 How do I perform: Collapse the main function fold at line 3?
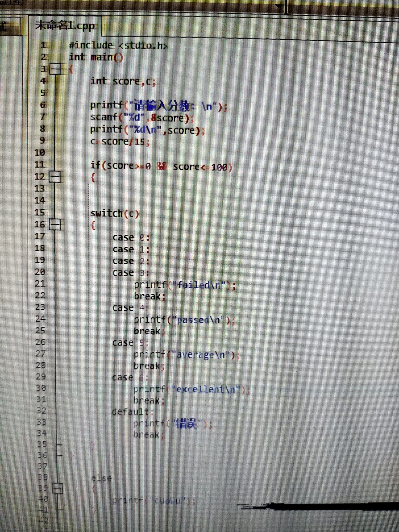[x=56, y=69]
